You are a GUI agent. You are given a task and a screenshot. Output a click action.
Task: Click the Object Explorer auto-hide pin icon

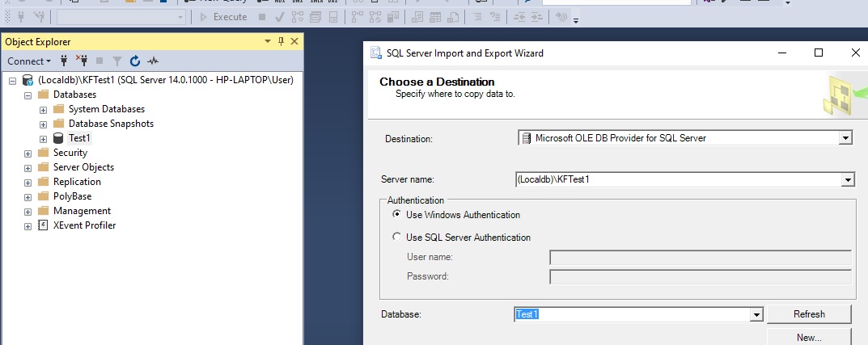tap(282, 41)
